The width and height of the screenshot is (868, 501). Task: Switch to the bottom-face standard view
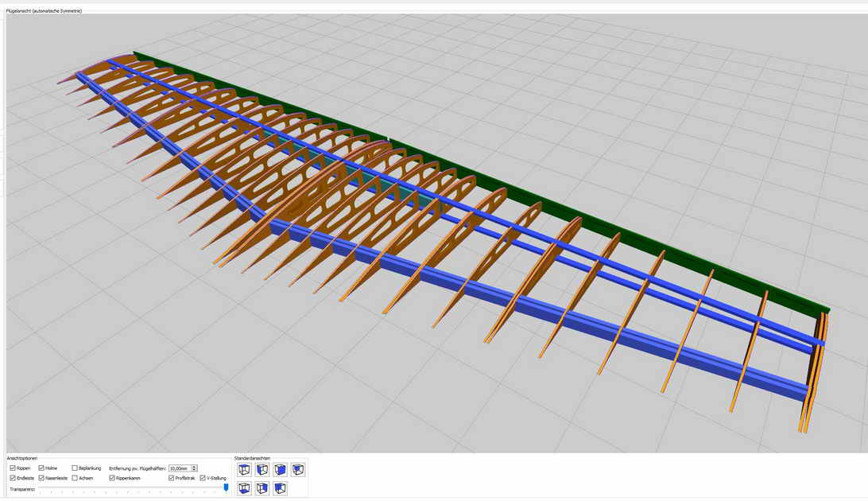point(244,488)
